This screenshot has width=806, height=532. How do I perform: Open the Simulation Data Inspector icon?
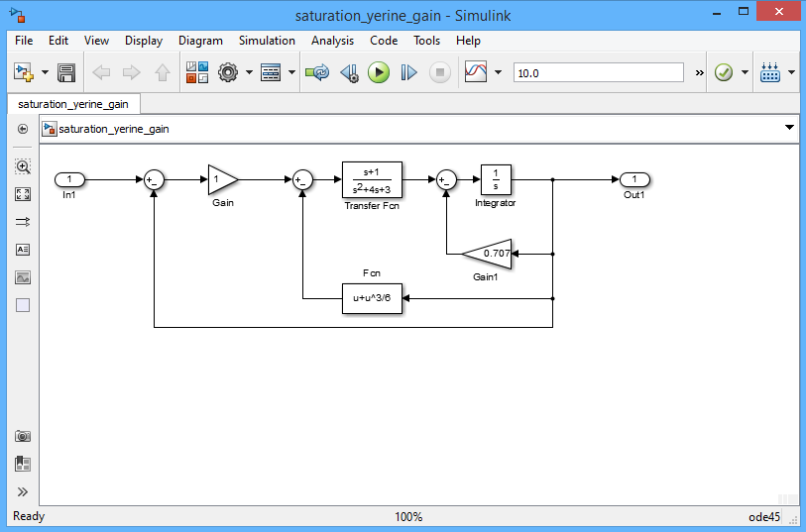(476, 72)
